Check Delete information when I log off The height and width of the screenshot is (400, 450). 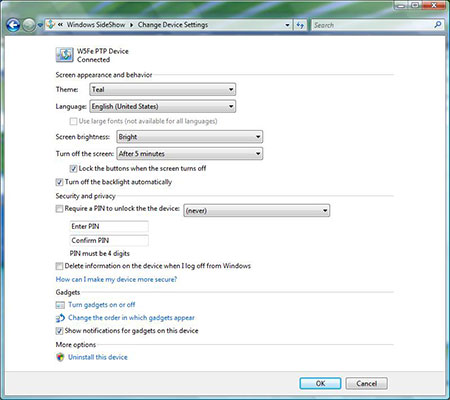click(x=59, y=266)
